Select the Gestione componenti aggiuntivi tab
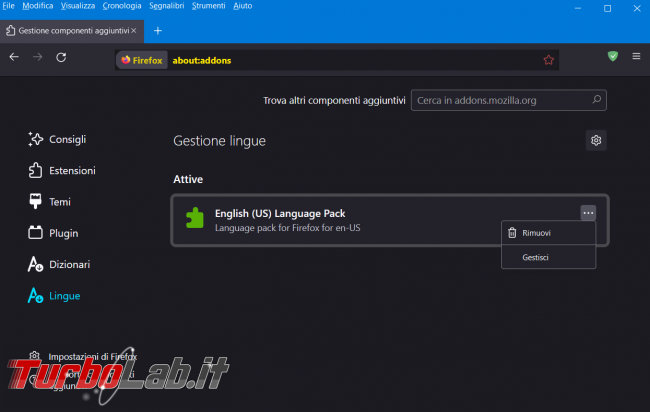 (72, 31)
